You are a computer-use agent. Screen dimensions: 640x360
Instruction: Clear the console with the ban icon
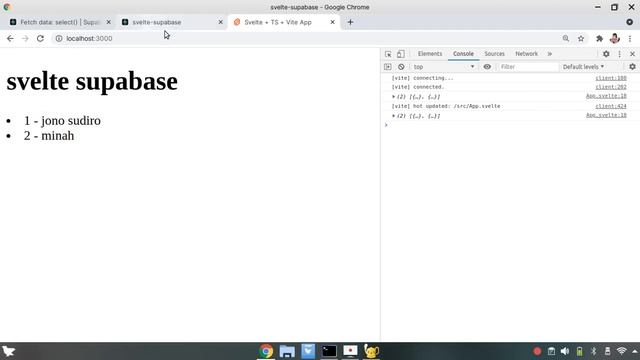coord(401,67)
